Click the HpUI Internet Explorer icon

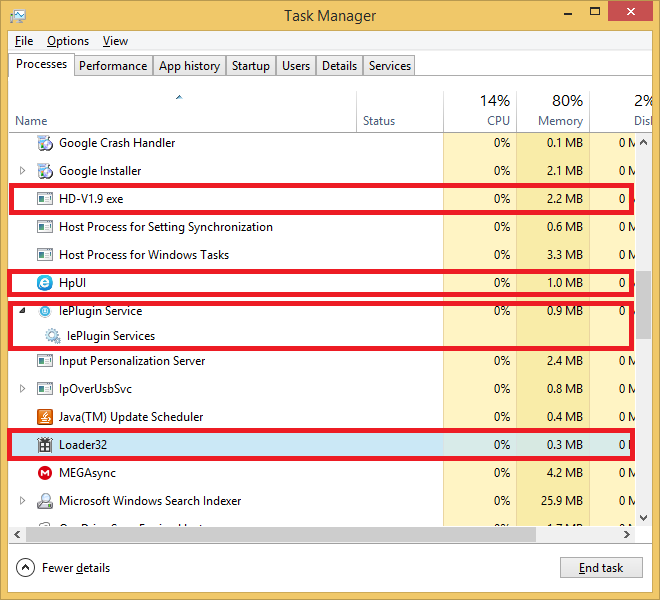[45, 283]
